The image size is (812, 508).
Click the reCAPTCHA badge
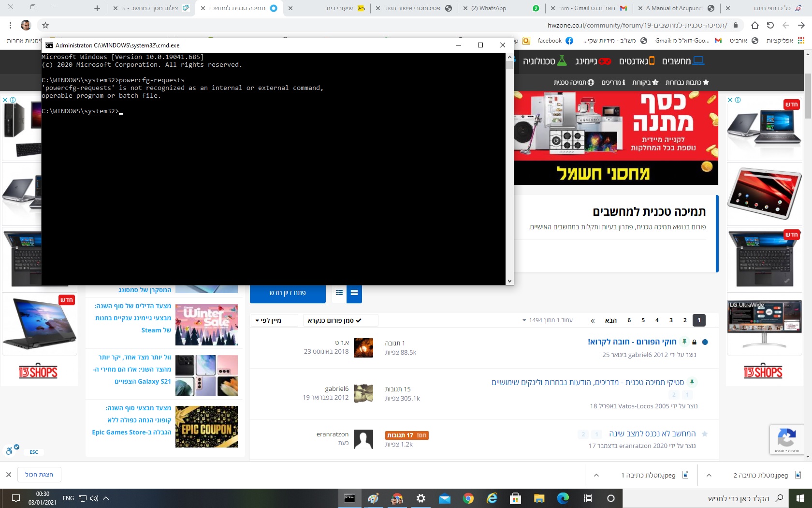786,440
